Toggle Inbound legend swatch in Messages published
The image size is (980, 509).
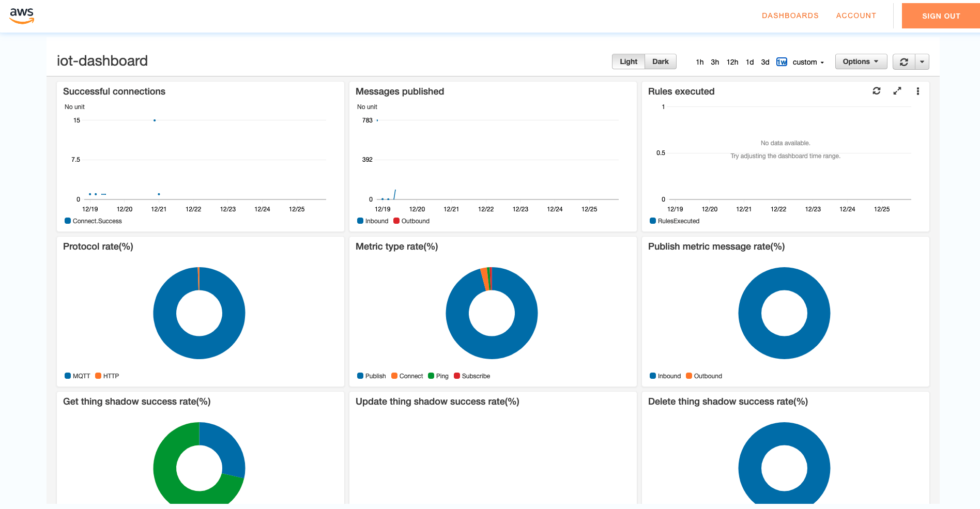tap(360, 221)
